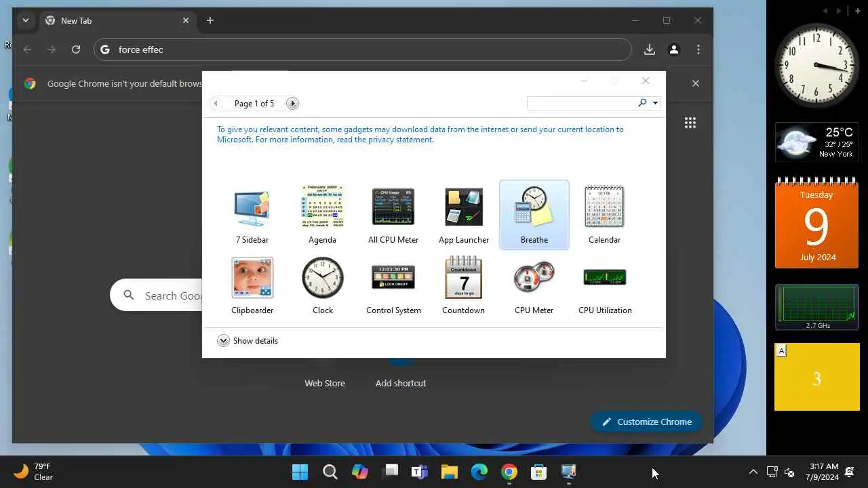Click Add shortcut on New Tab page

(x=401, y=383)
